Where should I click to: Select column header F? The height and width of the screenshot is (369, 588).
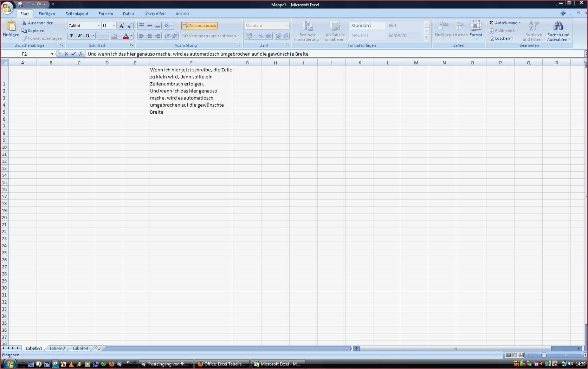191,63
